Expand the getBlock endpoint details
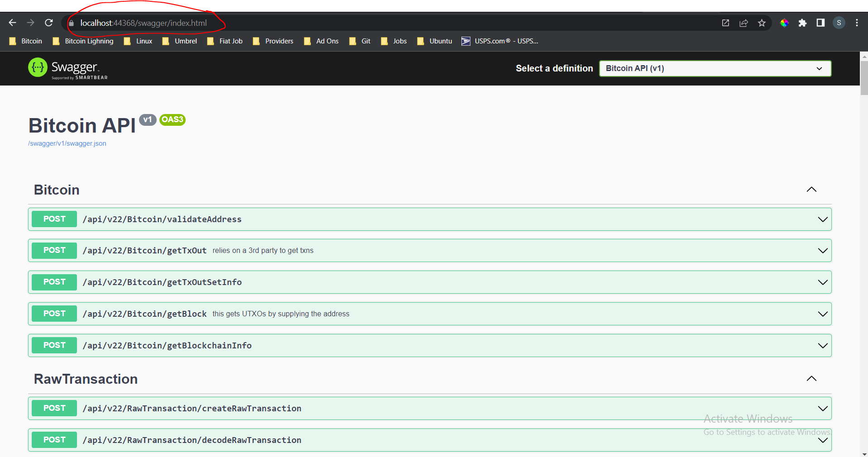 (822, 314)
